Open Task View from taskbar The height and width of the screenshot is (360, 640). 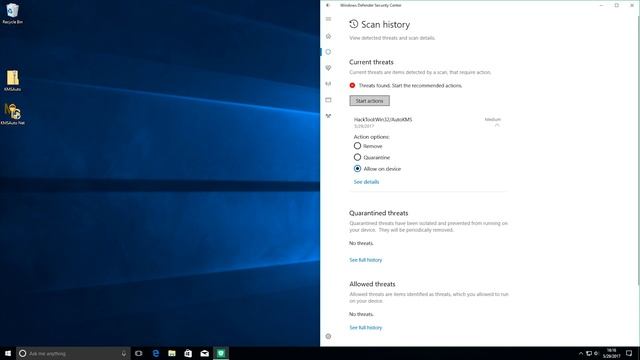139,353
